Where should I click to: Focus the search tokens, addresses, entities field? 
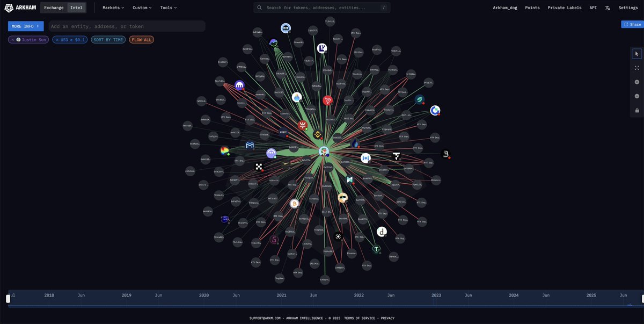click(x=322, y=8)
